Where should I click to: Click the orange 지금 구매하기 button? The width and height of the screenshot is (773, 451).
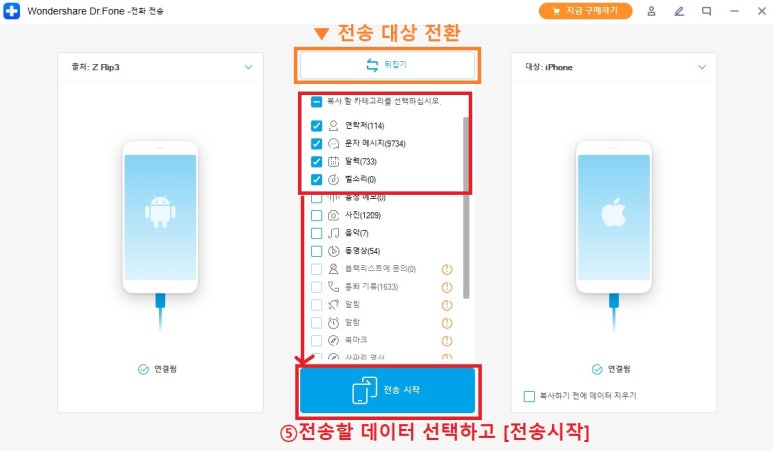(585, 11)
